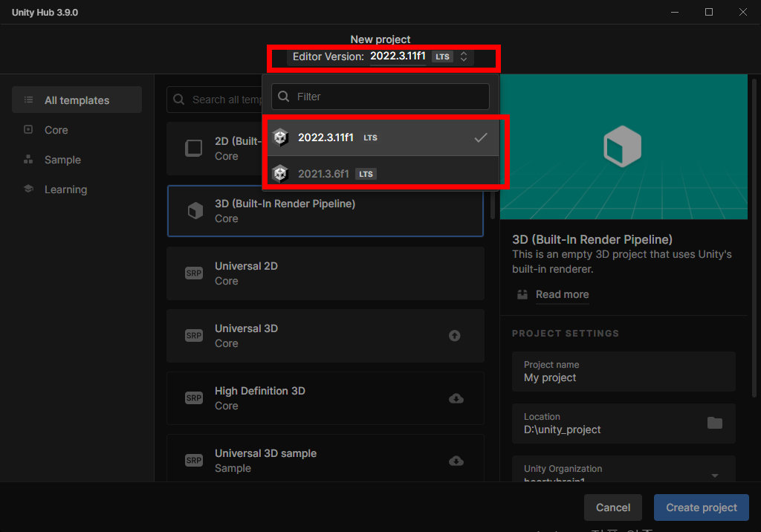This screenshot has width=761, height=532.
Task: Choose the Universal 2D template
Action: (x=326, y=273)
